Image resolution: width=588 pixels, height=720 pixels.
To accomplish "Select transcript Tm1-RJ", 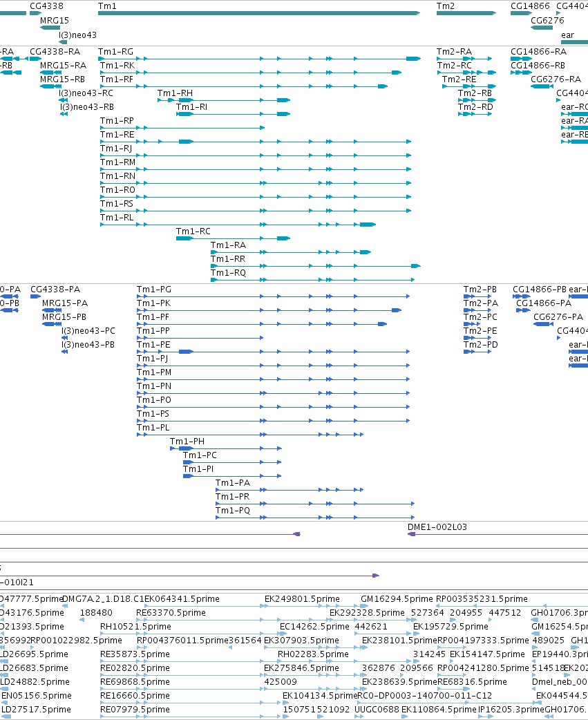I will pos(256,155).
